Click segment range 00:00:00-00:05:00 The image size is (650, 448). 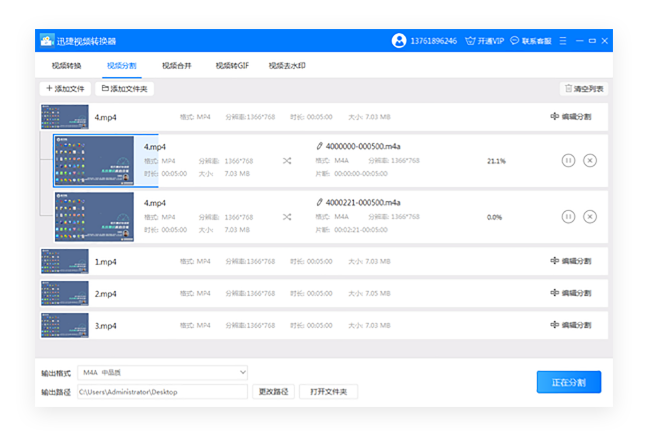click(361, 174)
